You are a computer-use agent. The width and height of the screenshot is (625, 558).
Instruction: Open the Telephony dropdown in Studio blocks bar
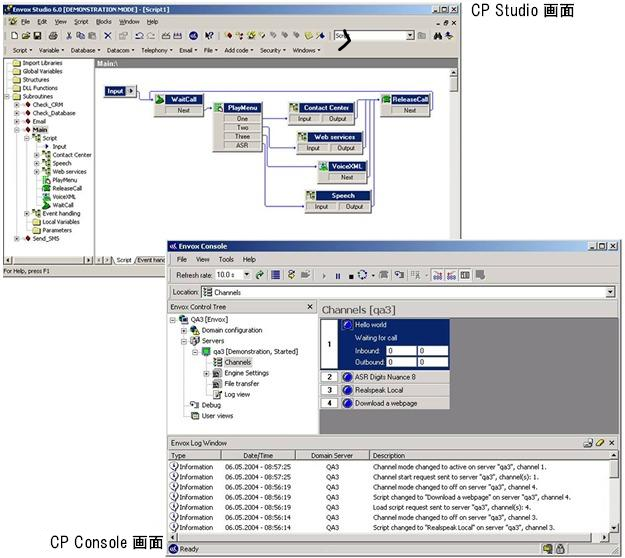(x=157, y=50)
